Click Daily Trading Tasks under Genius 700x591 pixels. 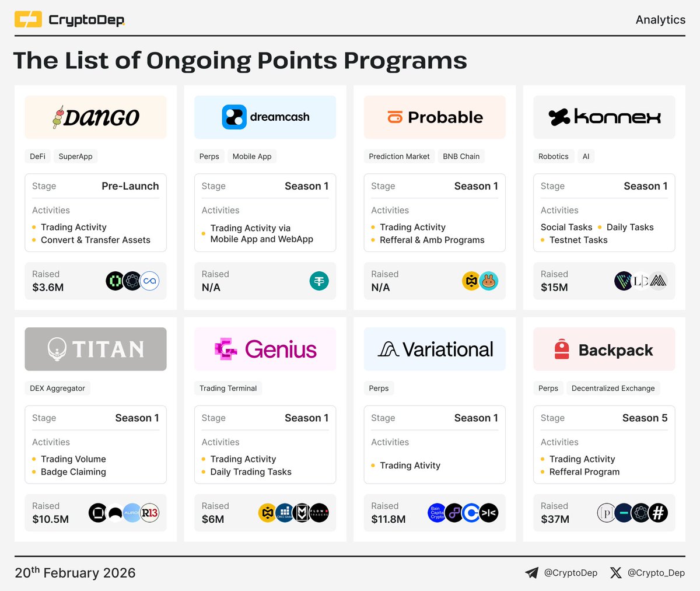coord(251,471)
